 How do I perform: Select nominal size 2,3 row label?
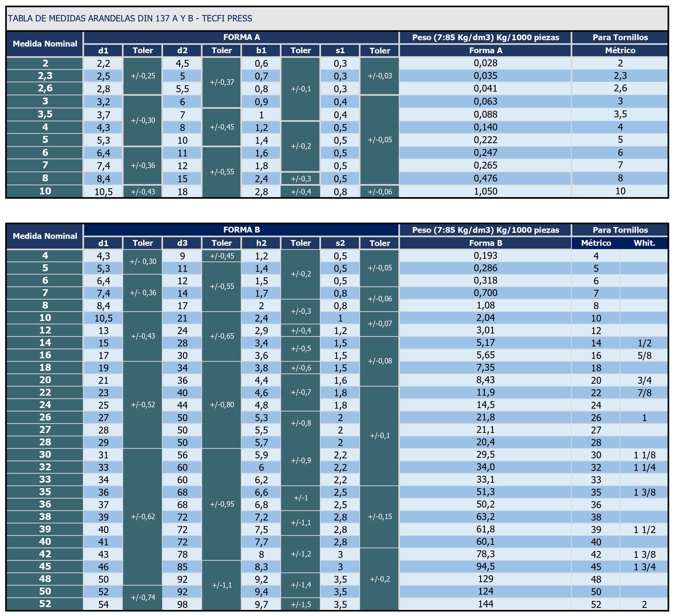point(45,76)
